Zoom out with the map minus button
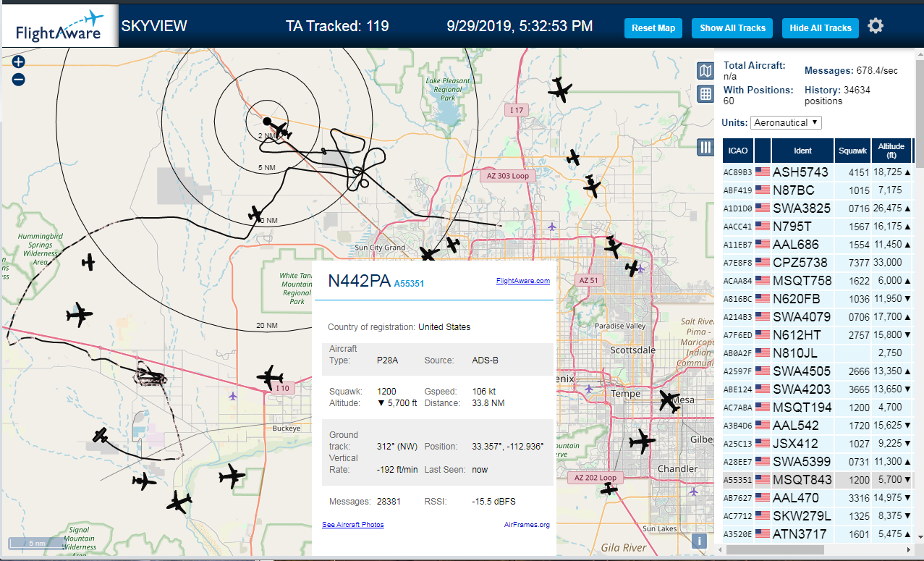924x561 pixels. [19, 80]
